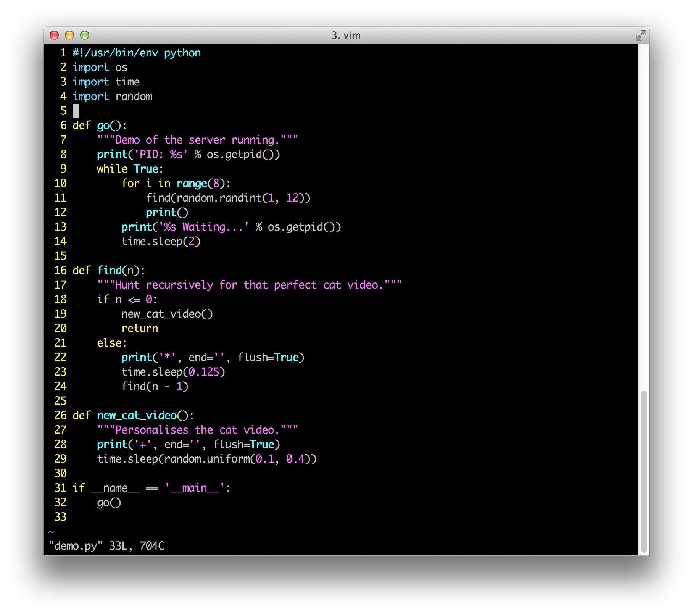Image resolution: width=693 pixels, height=616 pixels.
Task: Click the green zoom window button
Action: coord(85,35)
